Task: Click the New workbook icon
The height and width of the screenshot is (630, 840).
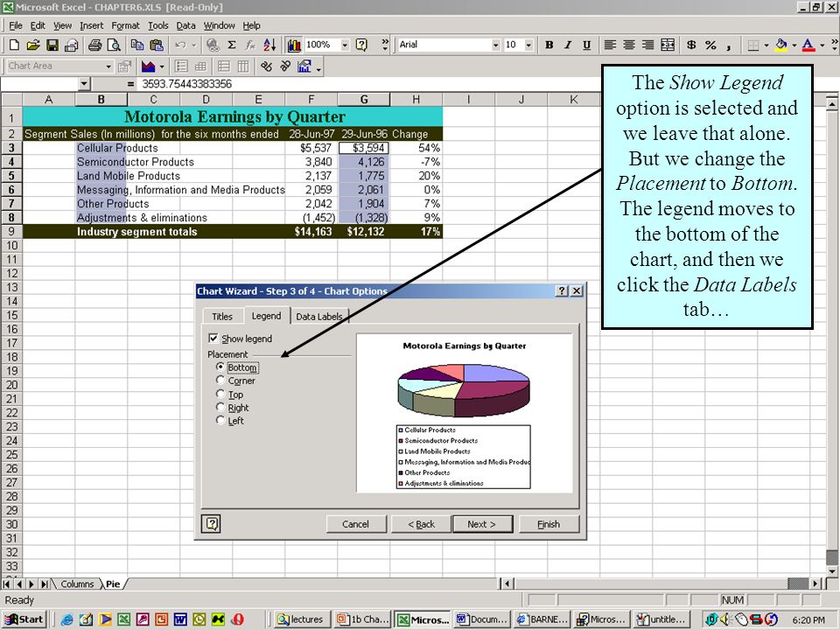Action: (x=15, y=45)
